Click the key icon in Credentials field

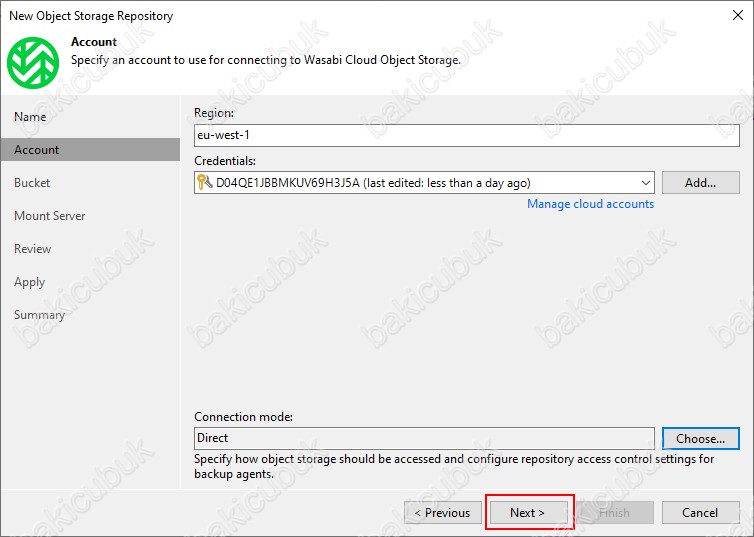pos(204,183)
